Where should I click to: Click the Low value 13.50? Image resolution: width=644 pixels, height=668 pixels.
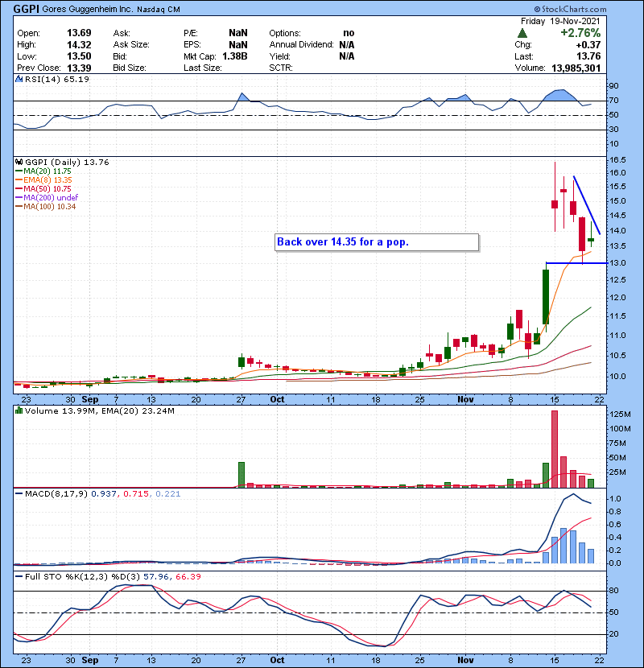click(x=79, y=56)
